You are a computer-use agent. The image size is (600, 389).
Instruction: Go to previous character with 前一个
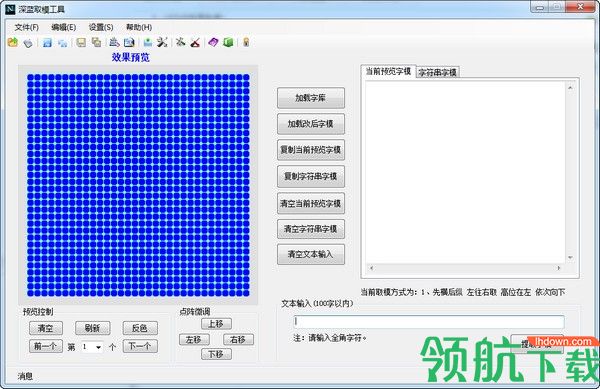click(46, 347)
